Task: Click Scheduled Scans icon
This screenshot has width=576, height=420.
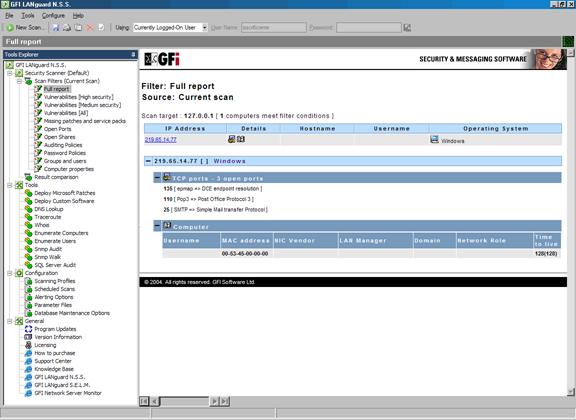Action: click(x=28, y=289)
